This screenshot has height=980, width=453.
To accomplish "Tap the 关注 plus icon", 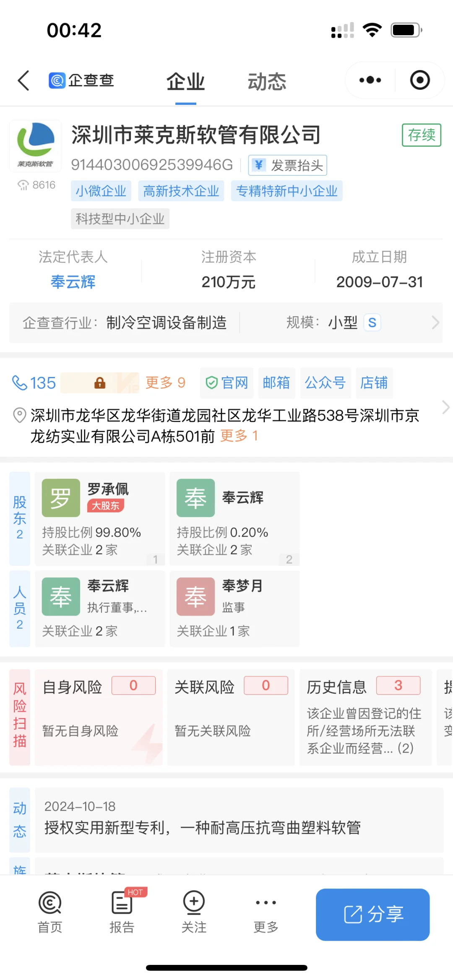I will (x=194, y=902).
